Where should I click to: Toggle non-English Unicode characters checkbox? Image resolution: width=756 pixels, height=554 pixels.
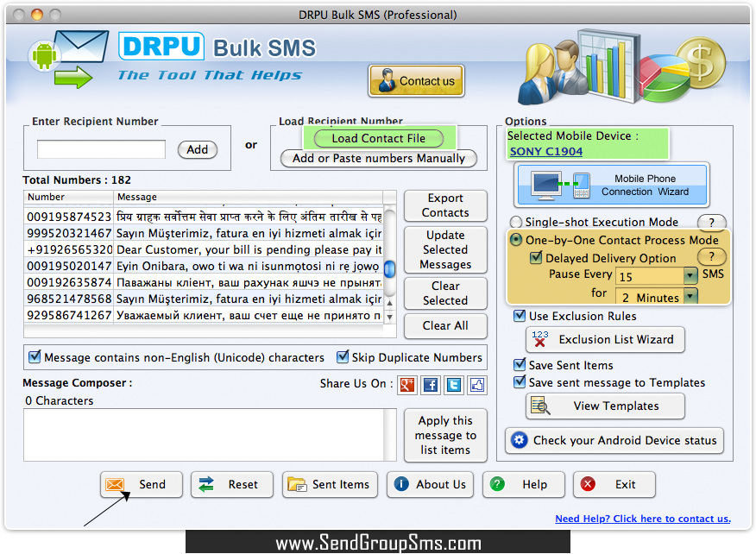(x=35, y=357)
